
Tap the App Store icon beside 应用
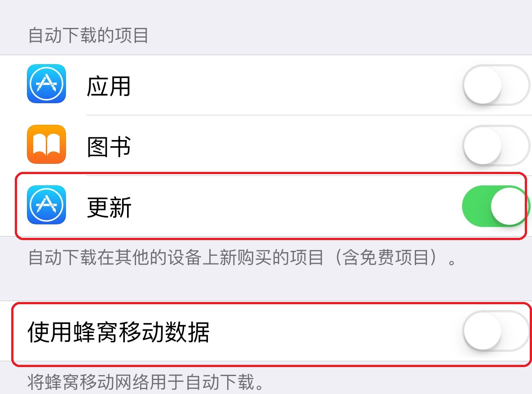47,84
